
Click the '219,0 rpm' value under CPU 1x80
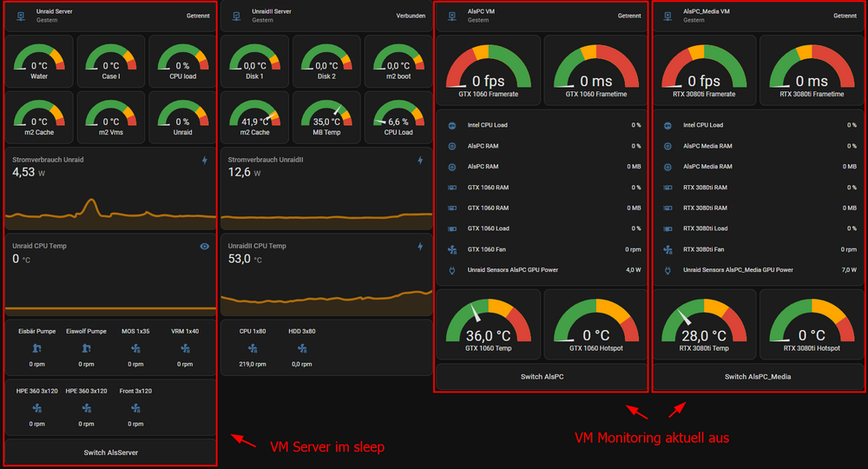click(253, 365)
